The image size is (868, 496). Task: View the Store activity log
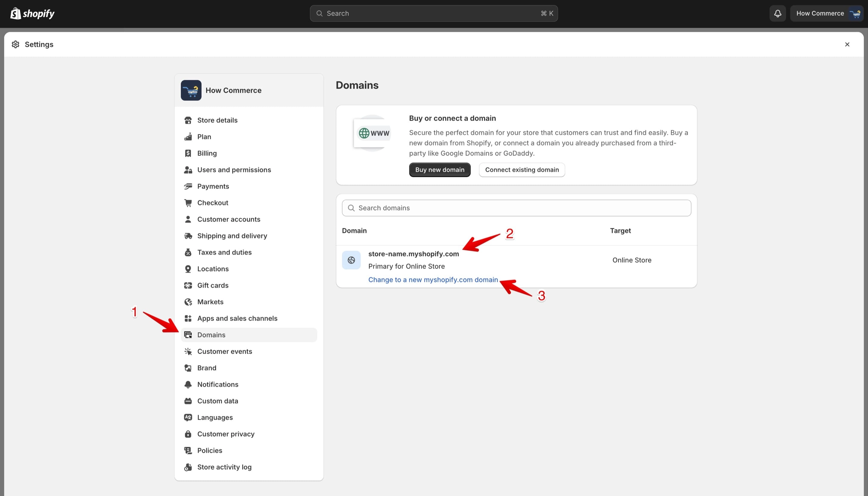(249, 467)
